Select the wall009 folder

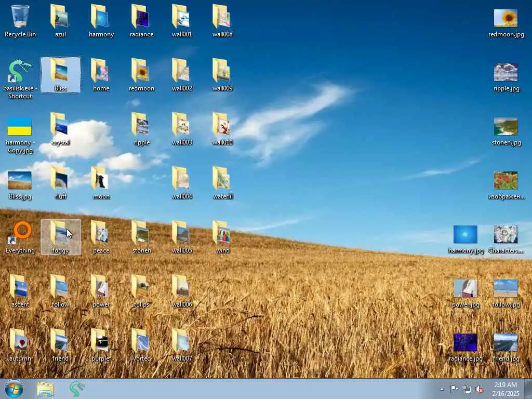222,75
